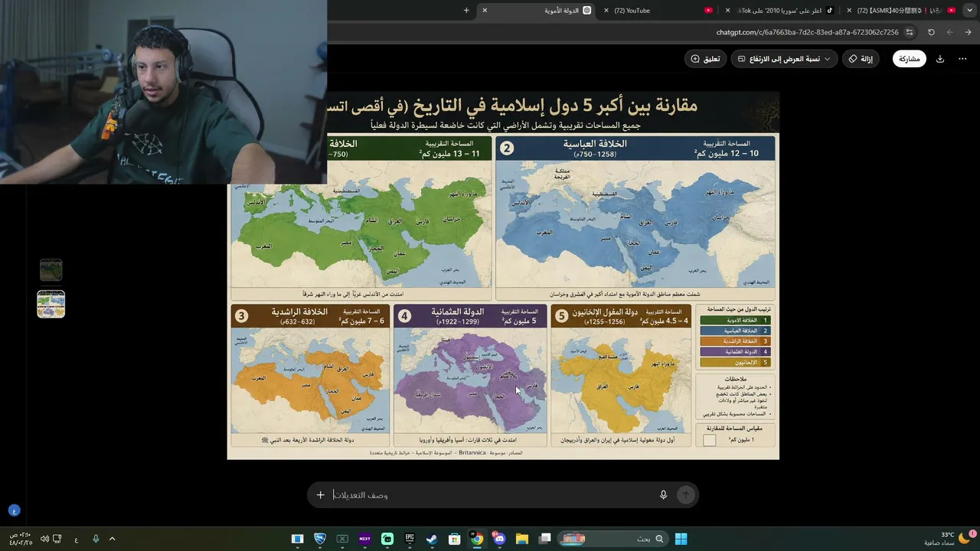
Task: Expand the hidden system tray icons chevron
Action: tap(112, 539)
